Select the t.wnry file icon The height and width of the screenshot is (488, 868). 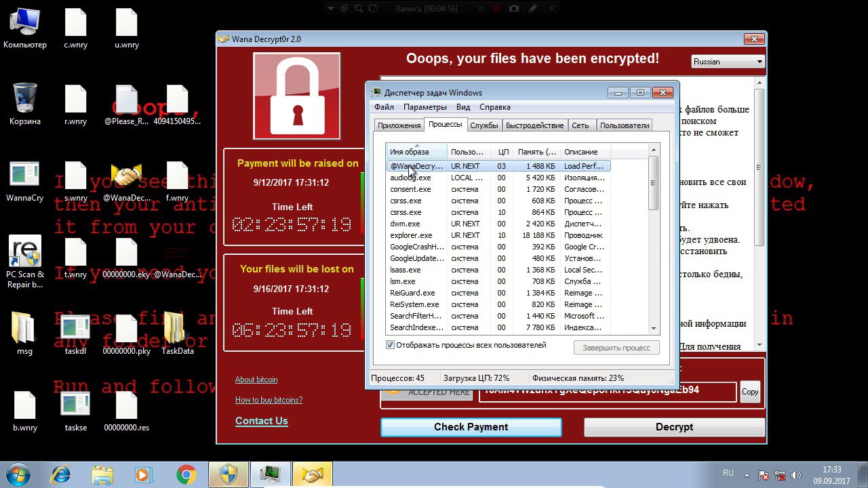(x=75, y=258)
